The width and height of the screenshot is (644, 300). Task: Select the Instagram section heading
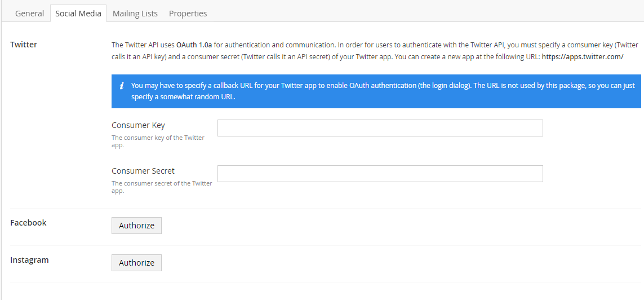(x=29, y=260)
